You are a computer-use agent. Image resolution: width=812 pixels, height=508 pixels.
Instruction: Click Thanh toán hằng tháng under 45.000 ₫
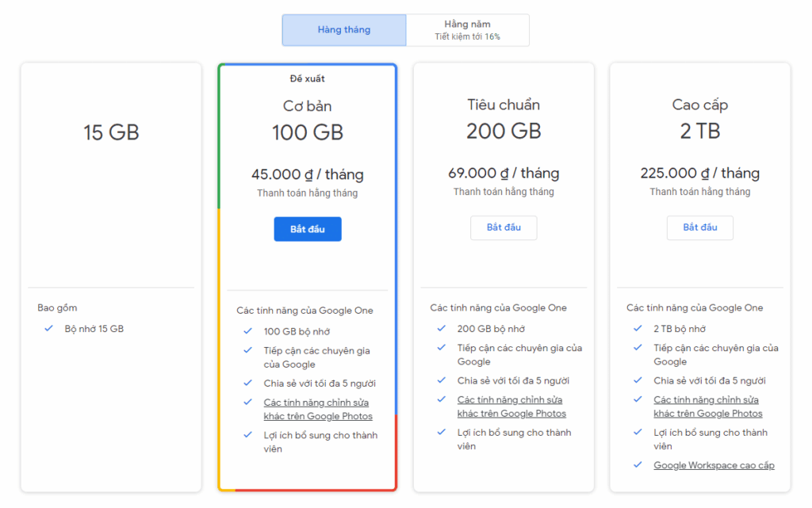[308, 193]
